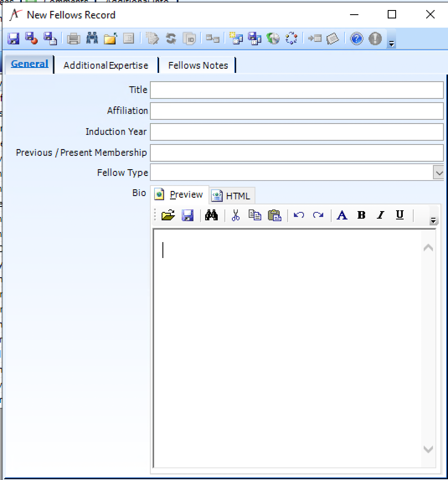Open the Fellows Notes tab
448x480 pixels.
[198, 65]
